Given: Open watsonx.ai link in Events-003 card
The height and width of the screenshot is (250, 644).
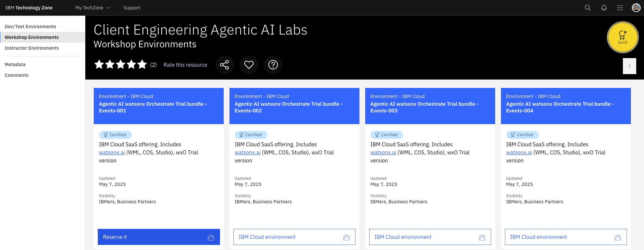Looking at the screenshot, I should pyautogui.click(x=383, y=152).
